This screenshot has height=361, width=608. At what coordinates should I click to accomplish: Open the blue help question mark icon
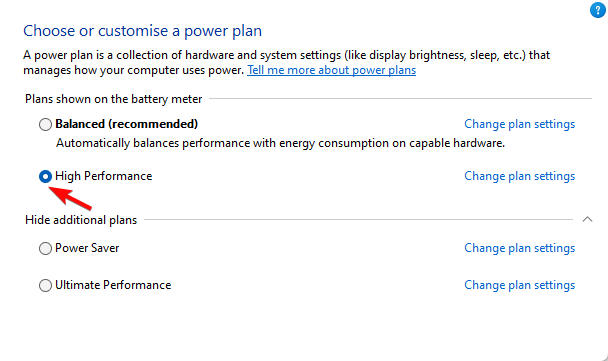[598, 10]
